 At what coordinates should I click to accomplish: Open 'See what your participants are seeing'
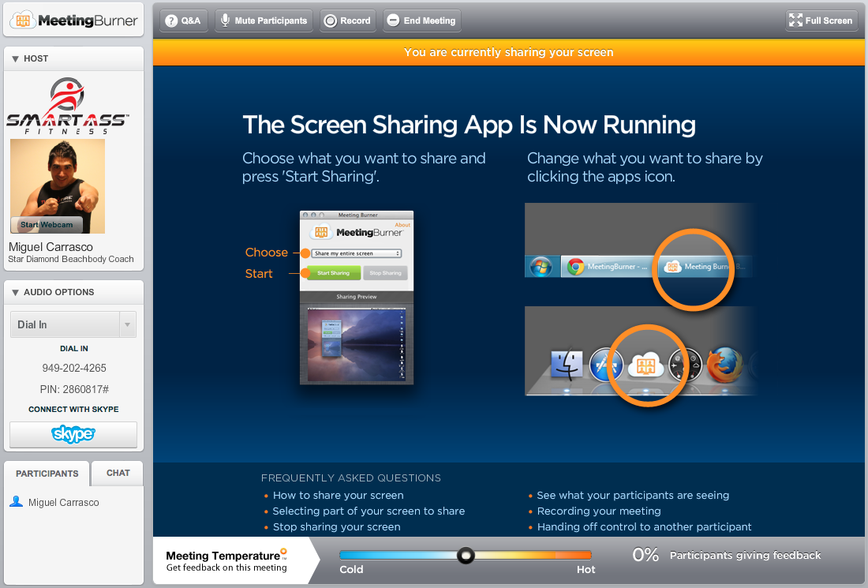coord(633,496)
